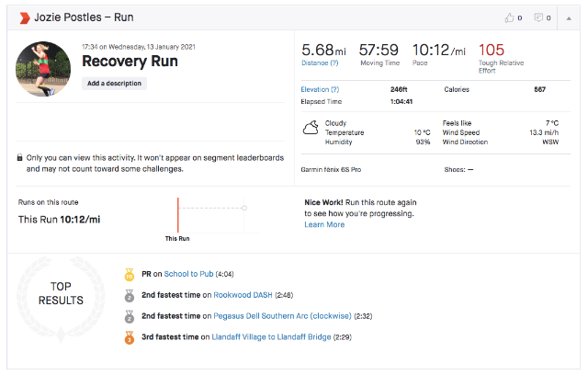Image resolution: width=588 pixels, height=375 pixels.
Task: Open the Elevation (?) help link
Action: pos(320,89)
